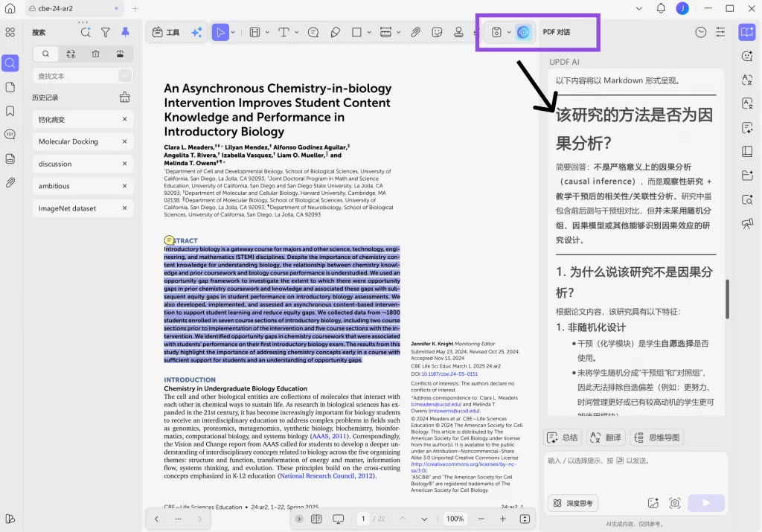Open the PDF 对话 tab
The width and height of the screenshot is (762, 532).
coord(557,32)
